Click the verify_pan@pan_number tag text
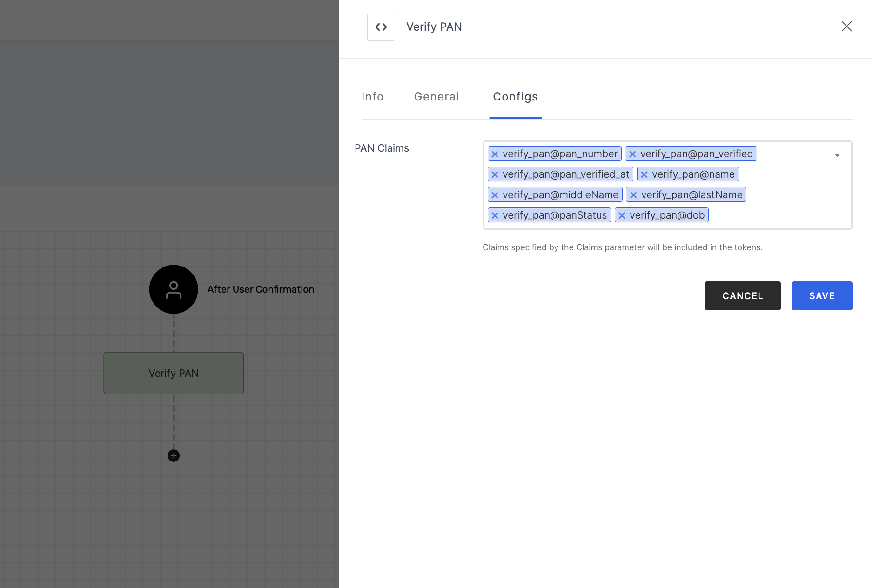 click(560, 154)
